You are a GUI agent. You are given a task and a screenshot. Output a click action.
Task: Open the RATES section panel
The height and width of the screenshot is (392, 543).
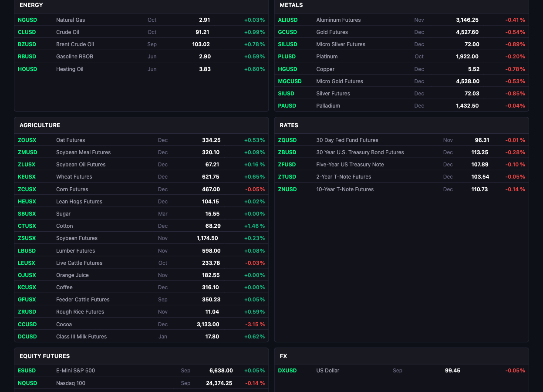pyautogui.click(x=288, y=125)
